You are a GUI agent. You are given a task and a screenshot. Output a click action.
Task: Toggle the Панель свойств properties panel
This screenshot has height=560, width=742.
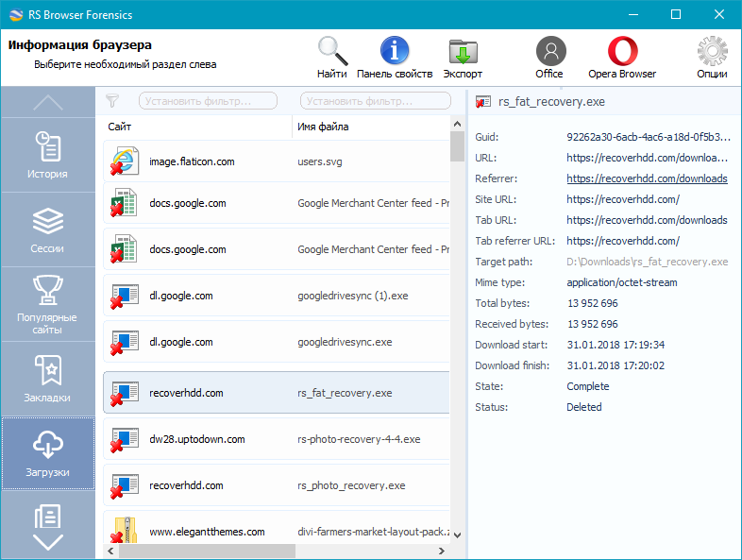(x=395, y=57)
